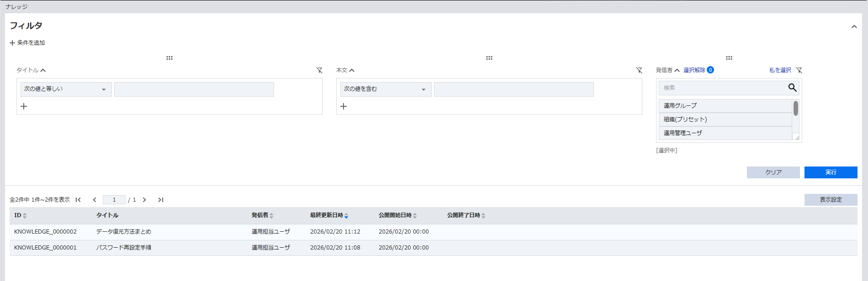Open the 次の値と等しい operator dropdown
868x281 pixels.
[x=66, y=89]
